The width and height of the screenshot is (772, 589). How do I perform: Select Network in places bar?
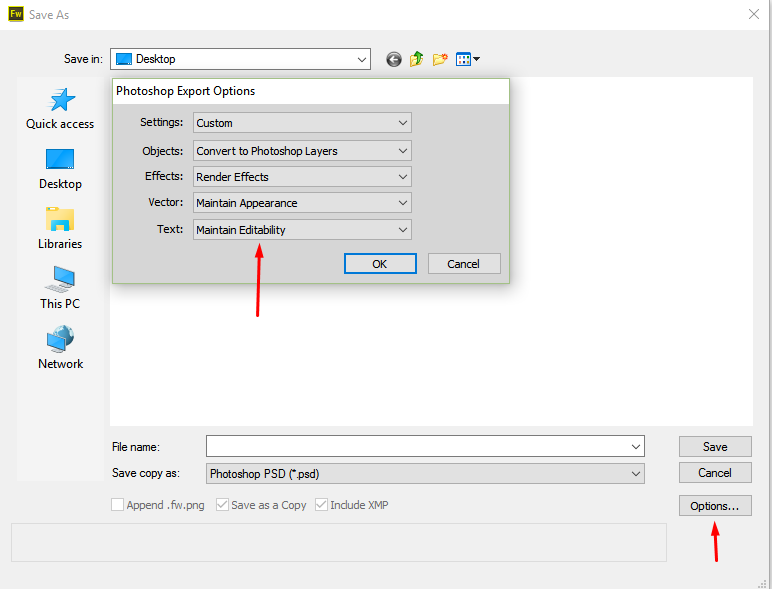60,348
